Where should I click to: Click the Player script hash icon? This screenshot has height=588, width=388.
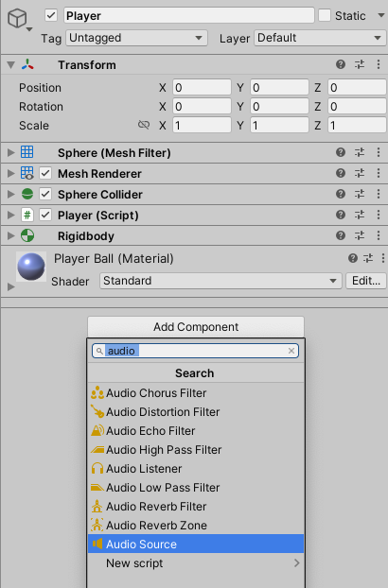click(x=27, y=215)
